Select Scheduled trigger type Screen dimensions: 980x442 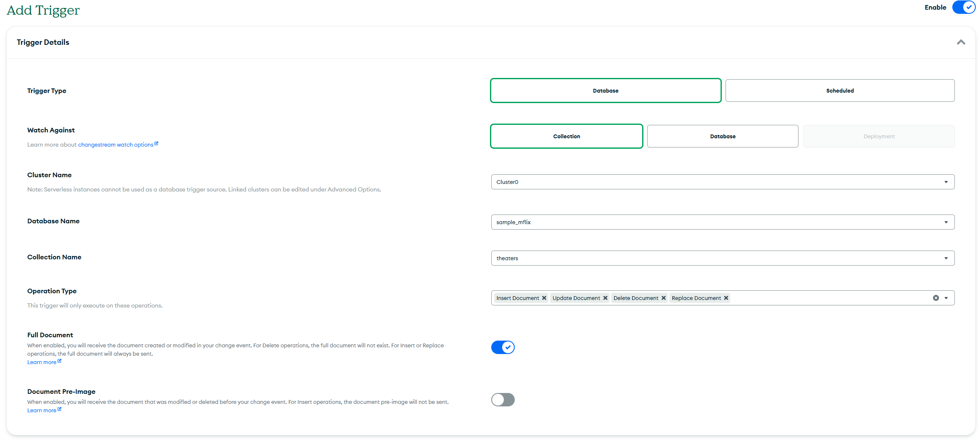tap(840, 90)
